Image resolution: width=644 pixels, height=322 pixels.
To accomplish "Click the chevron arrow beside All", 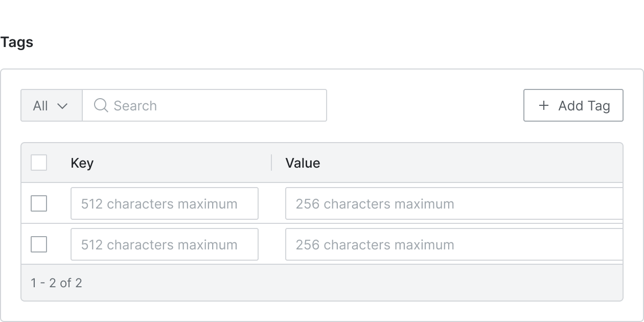I will (62, 106).
